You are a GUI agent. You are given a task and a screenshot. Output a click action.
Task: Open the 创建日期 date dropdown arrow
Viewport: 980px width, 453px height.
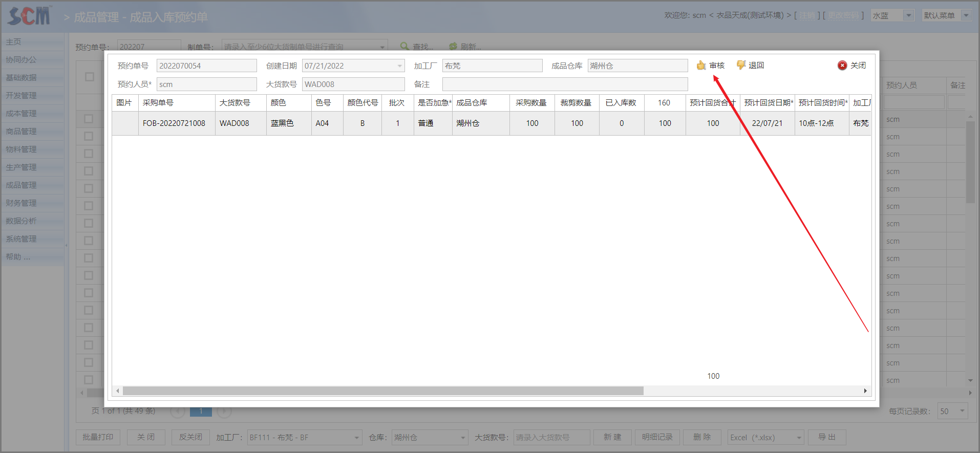coord(399,66)
